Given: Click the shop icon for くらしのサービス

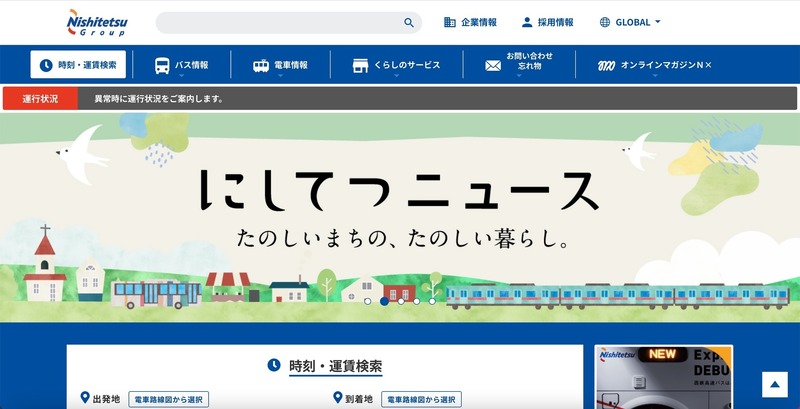Looking at the screenshot, I should (360, 66).
